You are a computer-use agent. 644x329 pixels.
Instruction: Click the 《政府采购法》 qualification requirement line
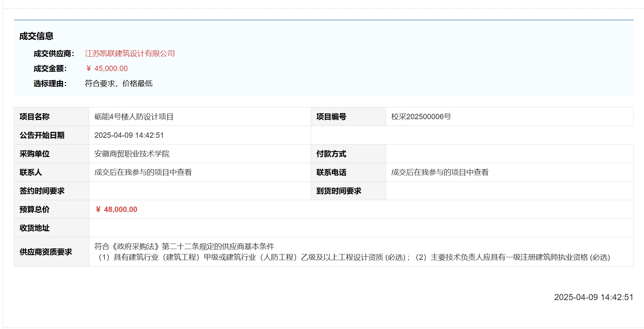(x=184, y=247)
